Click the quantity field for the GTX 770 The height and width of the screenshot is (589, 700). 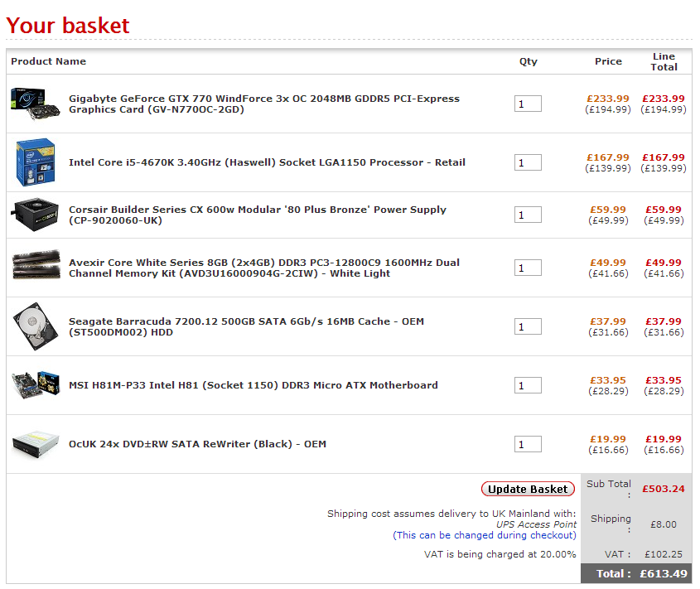(528, 104)
